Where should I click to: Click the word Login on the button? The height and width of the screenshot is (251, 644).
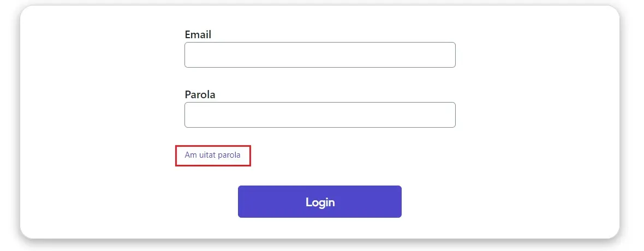pos(320,202)
